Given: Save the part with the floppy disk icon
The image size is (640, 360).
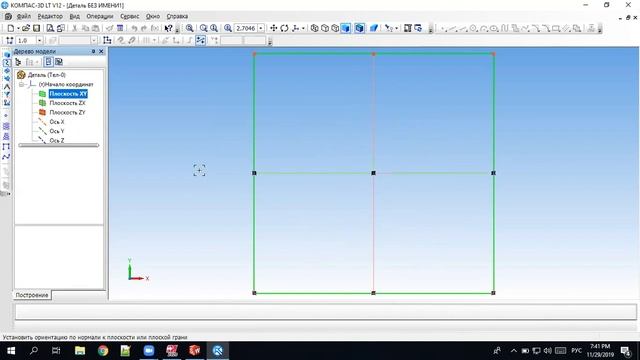Looking at the screenshot, I should pyautogui.click(x=37, y=28).
